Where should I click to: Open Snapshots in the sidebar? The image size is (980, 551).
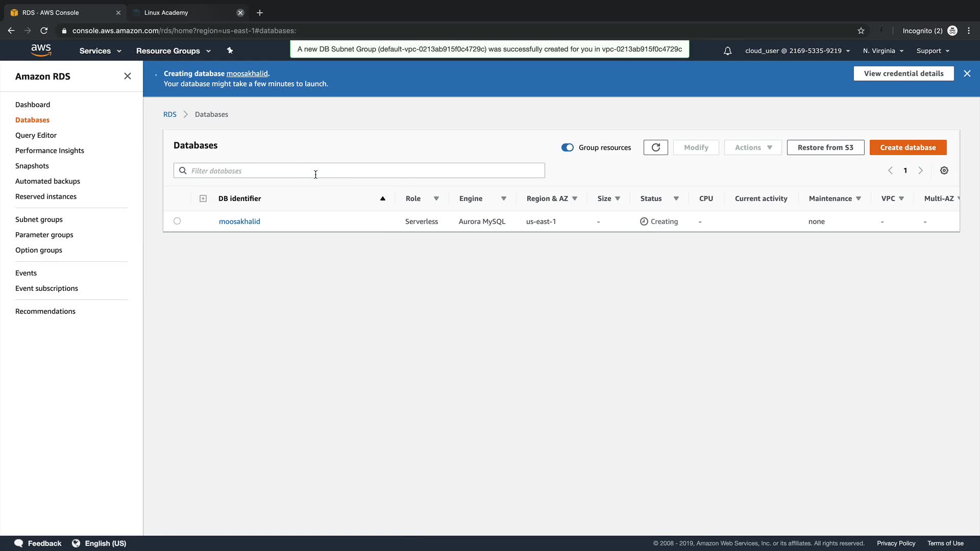(32, 166)
